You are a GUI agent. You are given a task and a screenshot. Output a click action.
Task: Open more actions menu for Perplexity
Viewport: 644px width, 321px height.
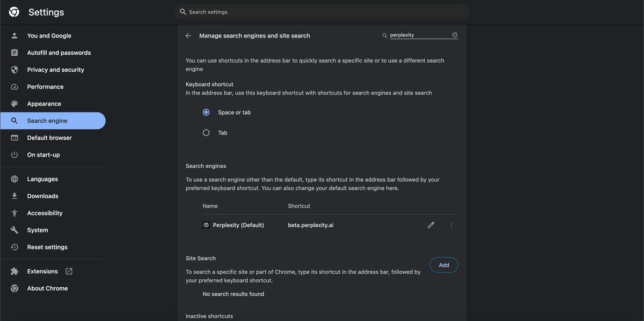(451, 225)
